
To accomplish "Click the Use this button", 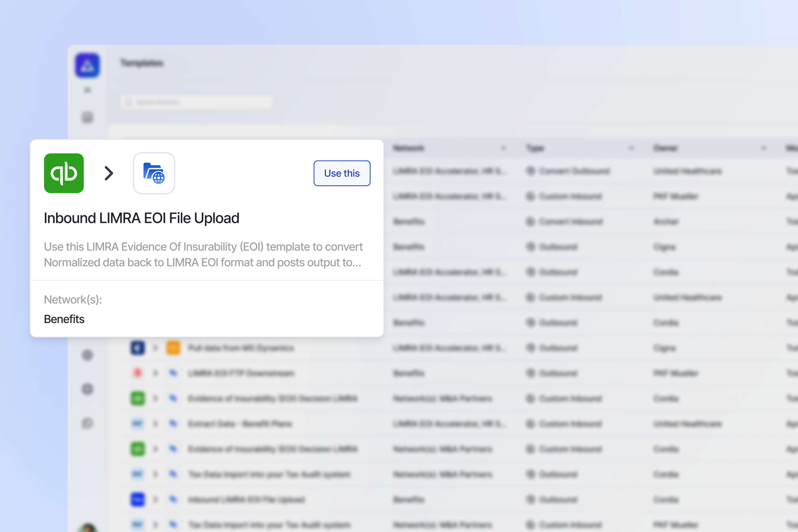I will 342,173.
